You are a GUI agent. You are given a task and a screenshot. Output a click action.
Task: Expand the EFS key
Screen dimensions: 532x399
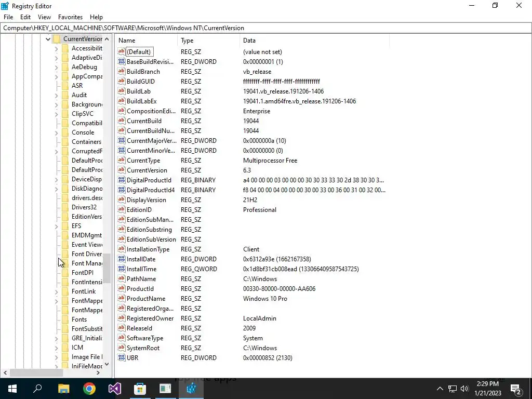point(56,226)
